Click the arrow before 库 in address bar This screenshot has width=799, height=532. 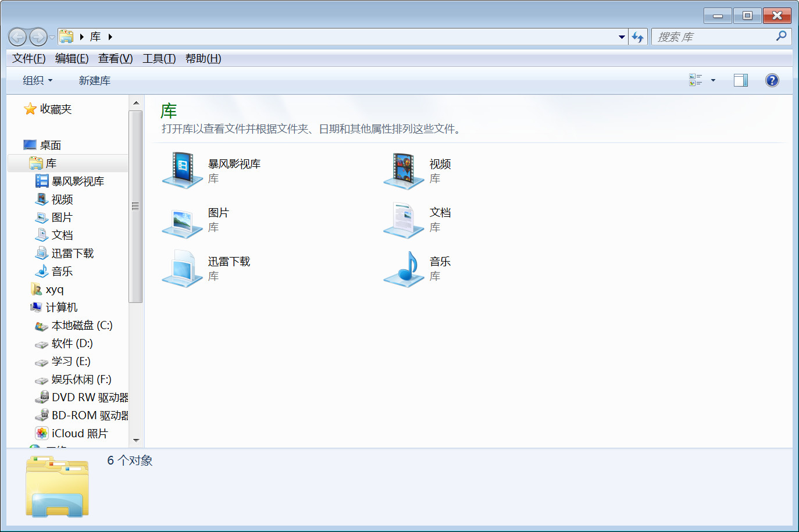pyautogui.click(x=82, y=37)
